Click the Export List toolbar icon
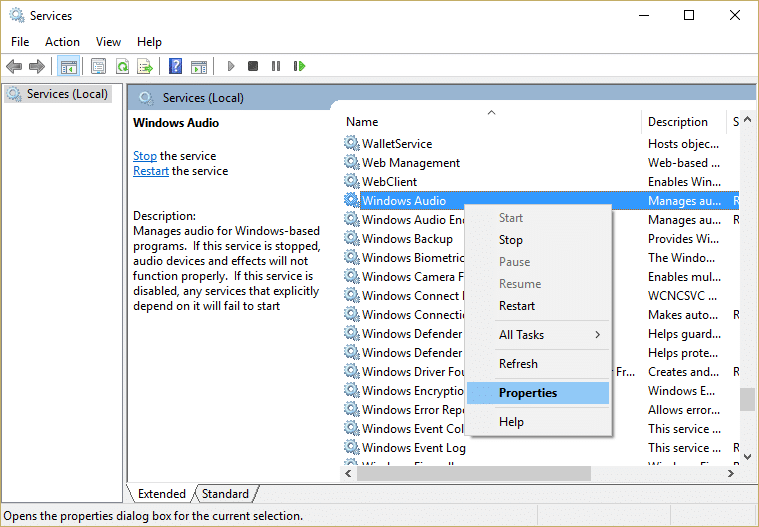Screen dimensions: 759x527 (x=145, y=67)
